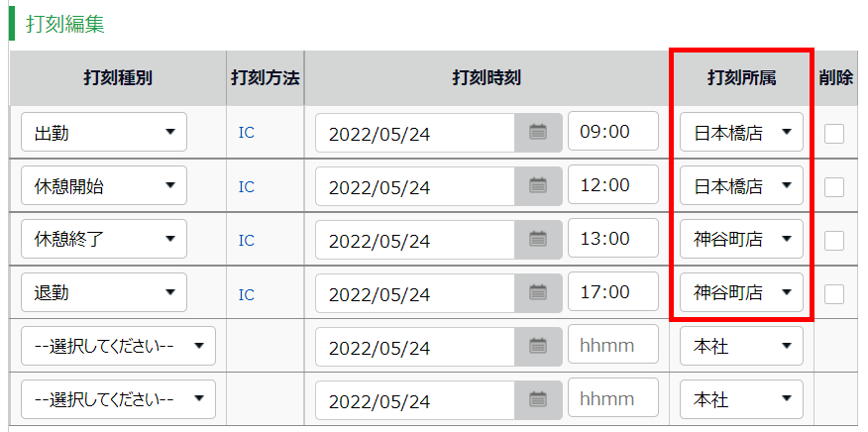Open the 出勤 stamp type dropdown
The height and width of the screenshot is (432, 868).
point(104,132)
